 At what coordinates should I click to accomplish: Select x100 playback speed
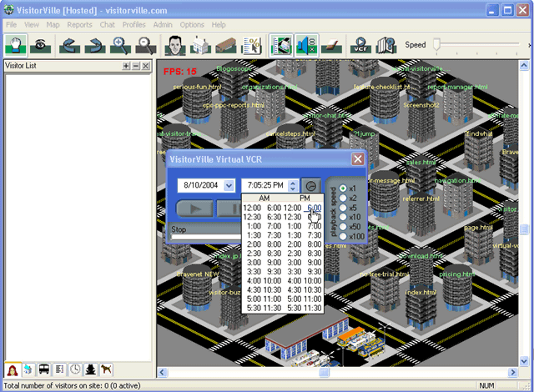click(343, 237)
